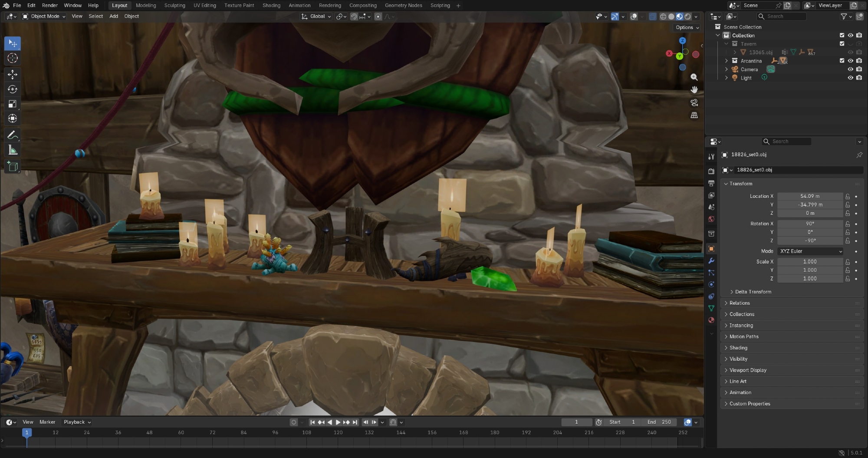
Task: Switch to the Shading workspace tab
Action: [271, 6]
